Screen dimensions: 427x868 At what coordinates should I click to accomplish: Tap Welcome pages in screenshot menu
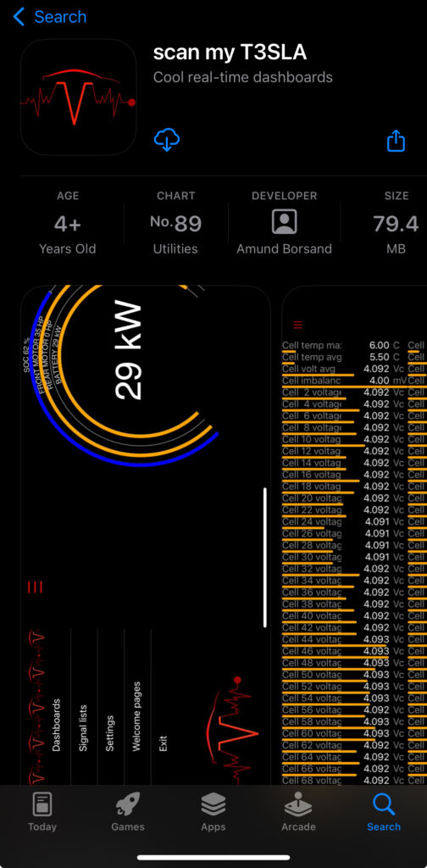136,716
